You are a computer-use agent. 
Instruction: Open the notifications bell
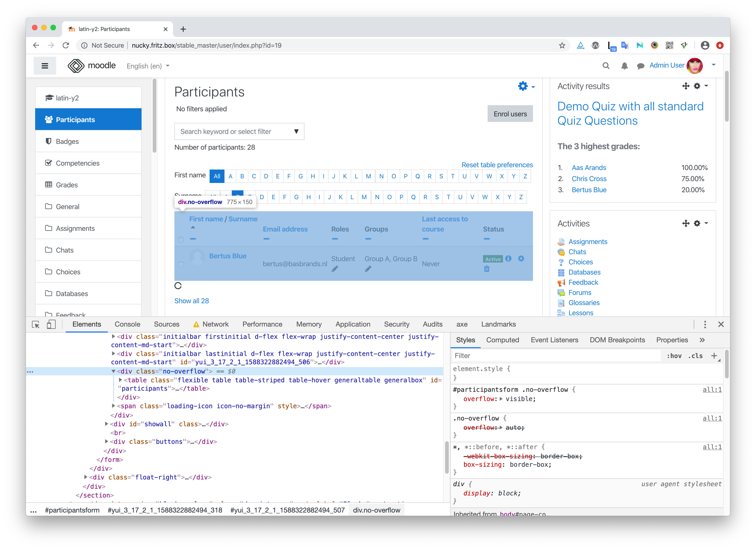tap(624, 66)
